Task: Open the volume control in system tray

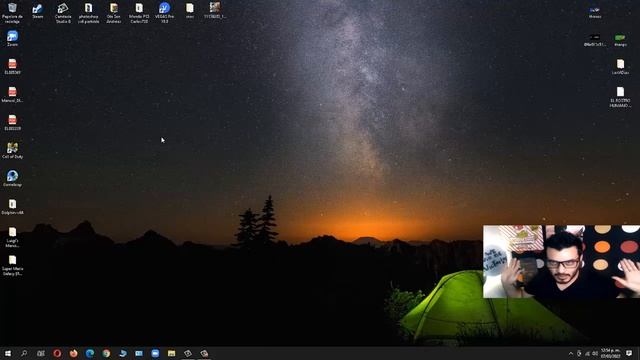Action: click(x=595, y=353)
